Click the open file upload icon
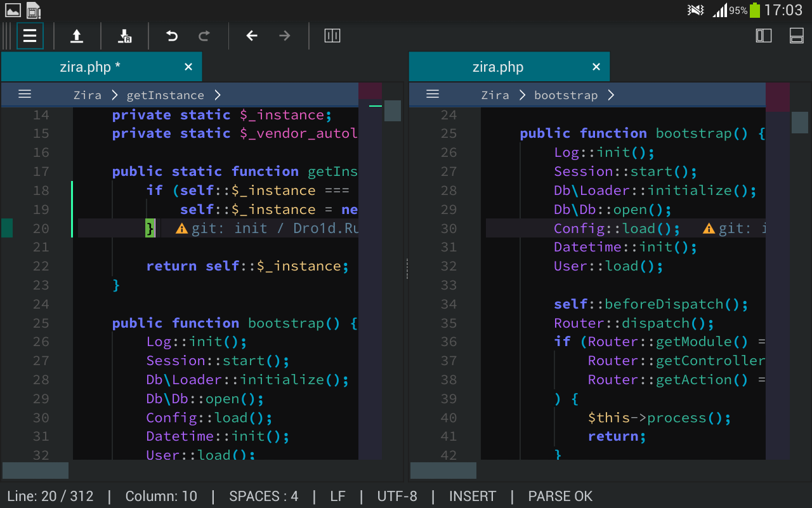The image size is (812, 508). (77, 36)
